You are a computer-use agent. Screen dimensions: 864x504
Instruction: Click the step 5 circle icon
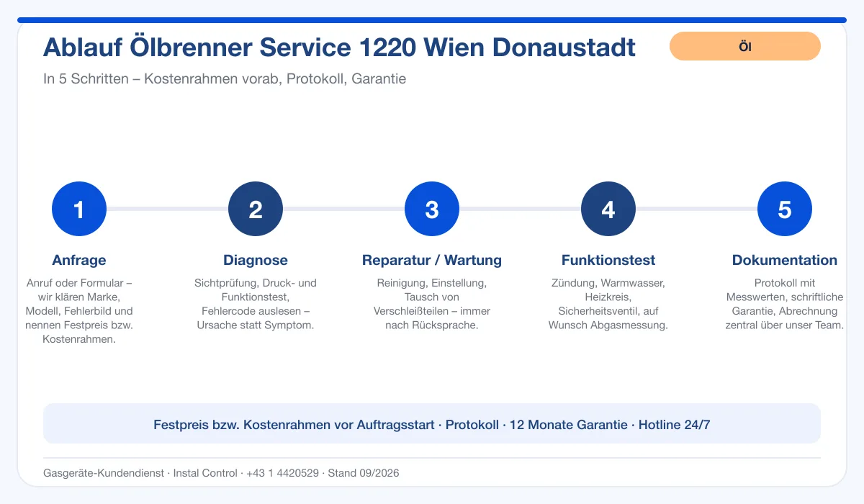[x=785, y=209]
